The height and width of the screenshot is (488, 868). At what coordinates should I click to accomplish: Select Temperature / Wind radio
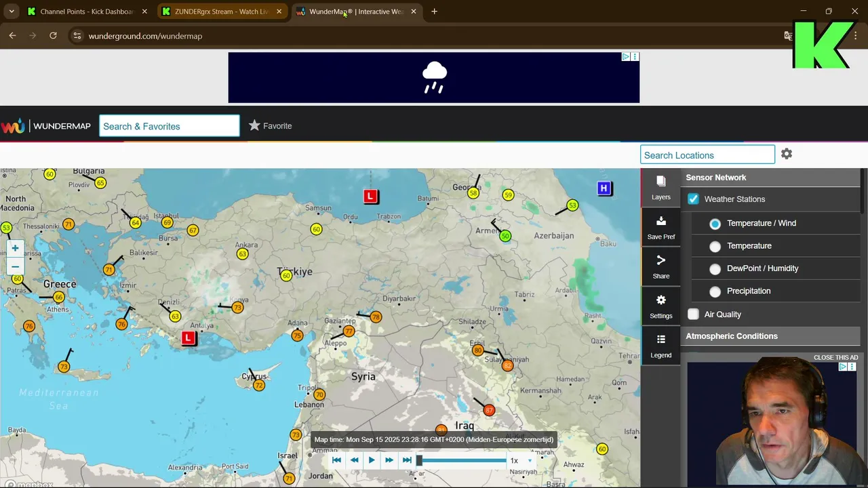point(715,224)
